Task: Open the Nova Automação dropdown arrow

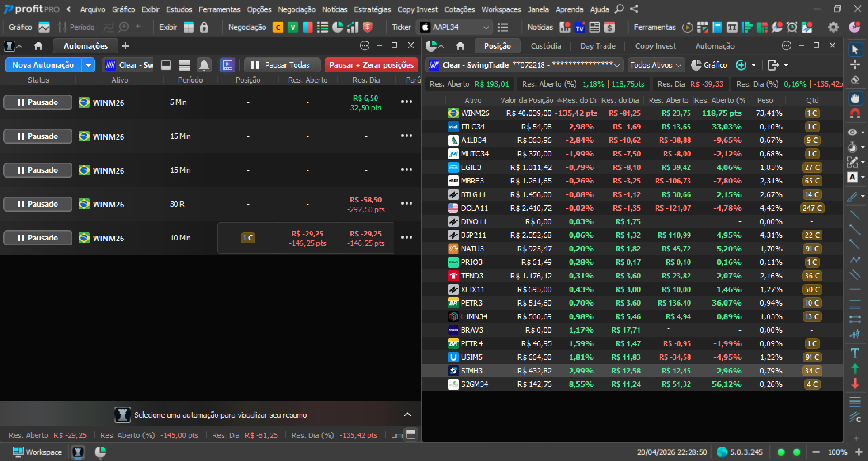Action: (88, 65)
